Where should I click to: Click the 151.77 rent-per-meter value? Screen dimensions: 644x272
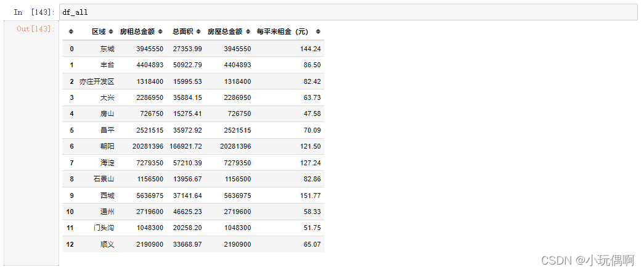[311, 196]
